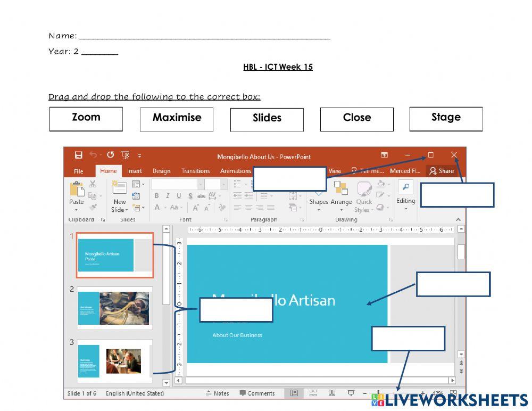Switch to Reading View icon
532x411 pixels.
(x=332, y=393)
